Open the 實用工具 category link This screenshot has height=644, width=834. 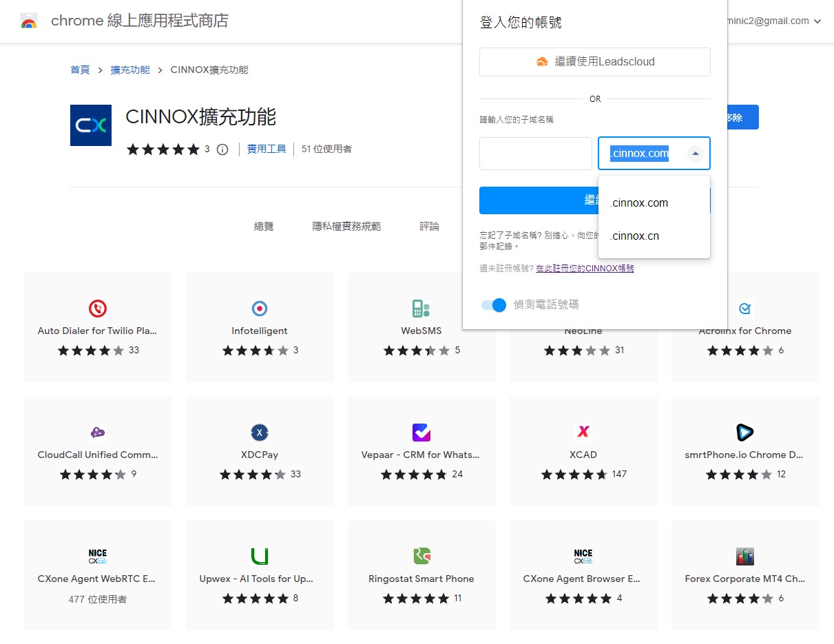tap(267, 149)
